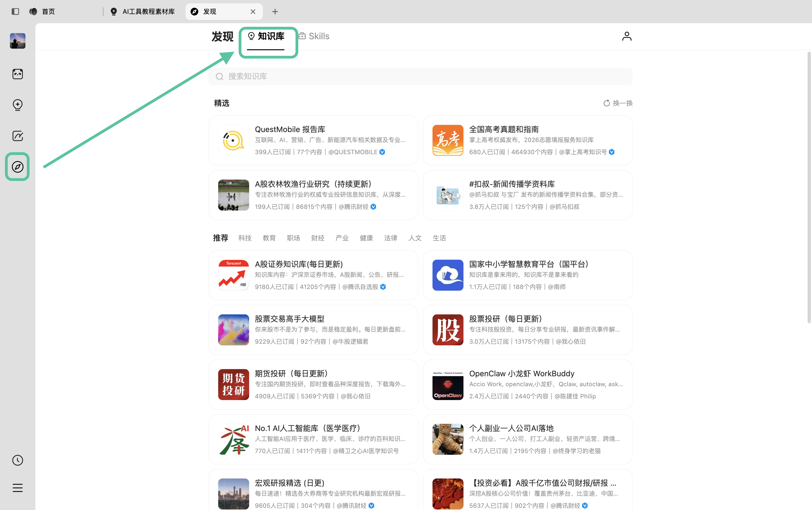Open the AI chat robot sidebar icon
Image resolution: width=812 pixels, height=510 pixels.
17,74
